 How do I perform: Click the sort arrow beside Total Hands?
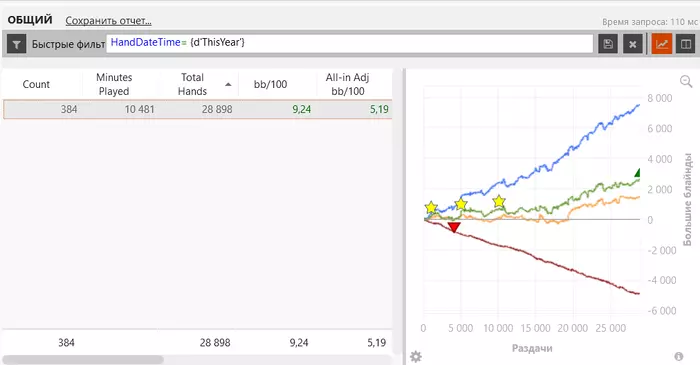(x=228, y=84)
